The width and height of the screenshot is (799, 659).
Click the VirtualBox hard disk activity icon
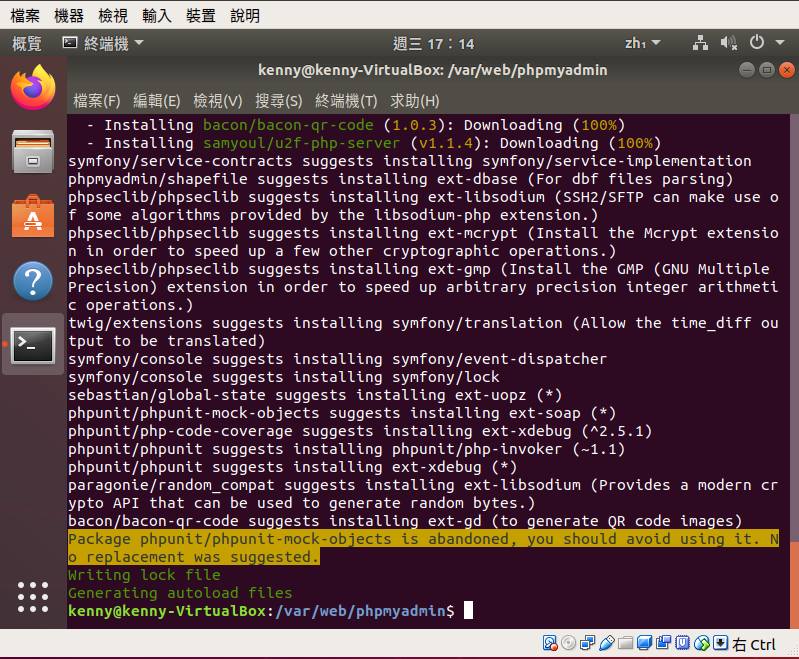pyautogui.click(x=550, y=643)
